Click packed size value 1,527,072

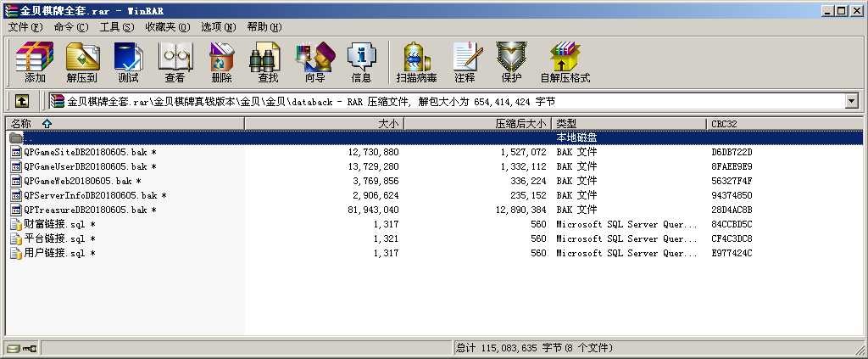pos(524,152)
